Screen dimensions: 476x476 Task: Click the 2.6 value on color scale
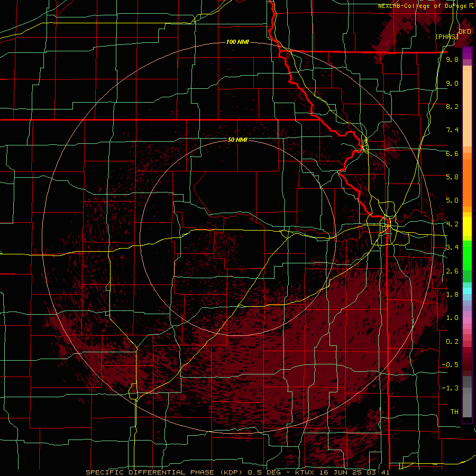point(452,271)
